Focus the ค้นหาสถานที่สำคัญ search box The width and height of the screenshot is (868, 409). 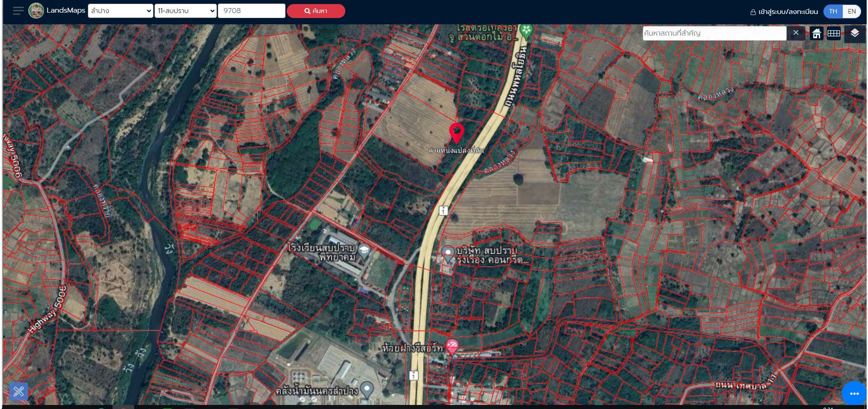(x=714, y=33)
